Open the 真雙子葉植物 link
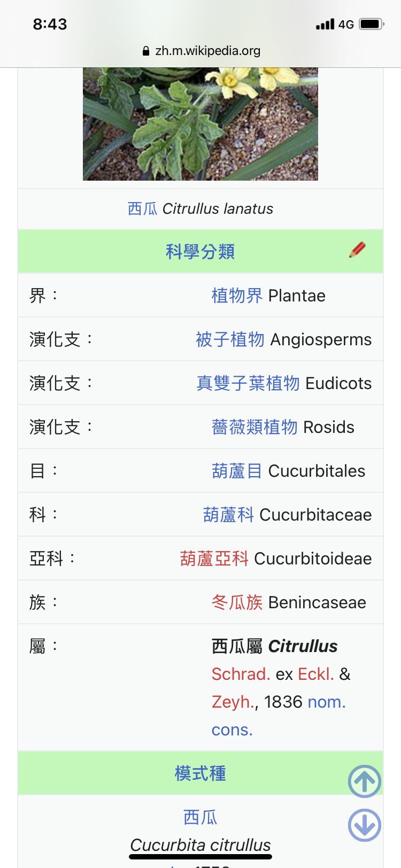 (248, 383)
